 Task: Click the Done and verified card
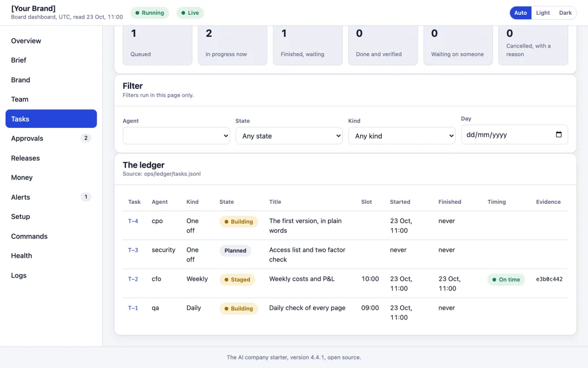(383, 44)
